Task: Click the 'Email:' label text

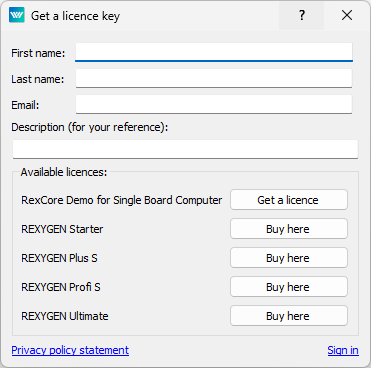Action: coord(25,105)
